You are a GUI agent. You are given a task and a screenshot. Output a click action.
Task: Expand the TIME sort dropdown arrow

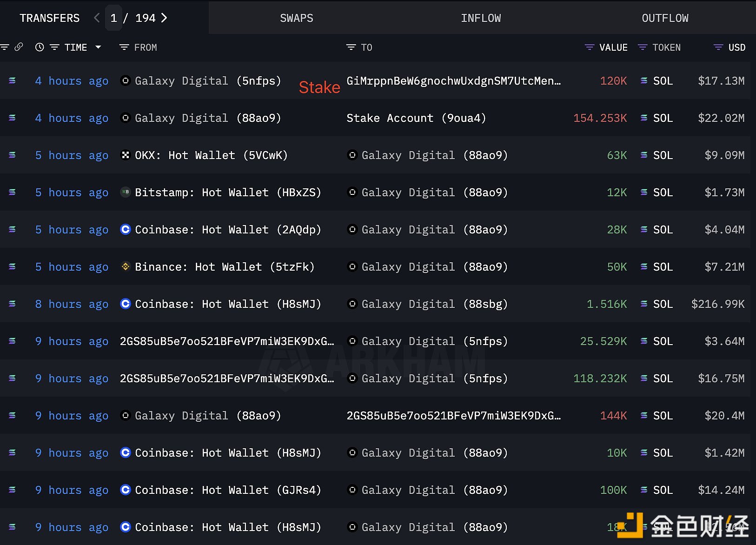point(98,47)
